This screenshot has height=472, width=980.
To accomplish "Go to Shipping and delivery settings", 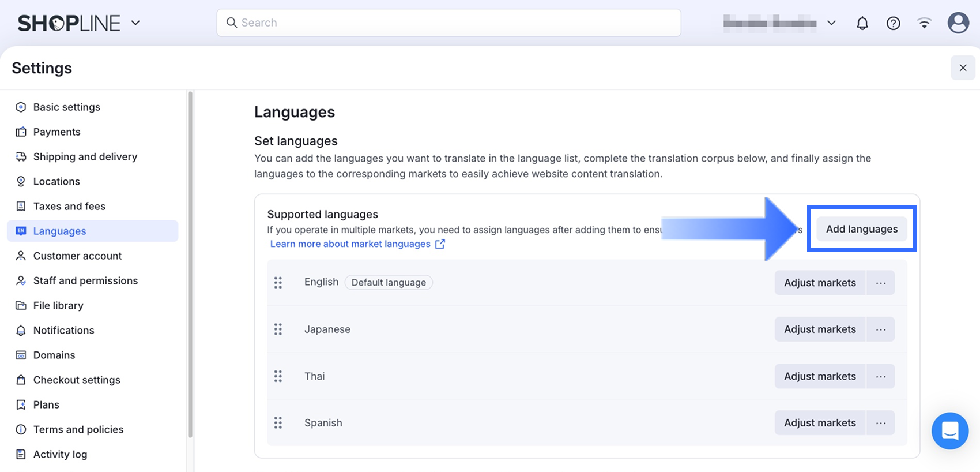I will click(85, 157).
